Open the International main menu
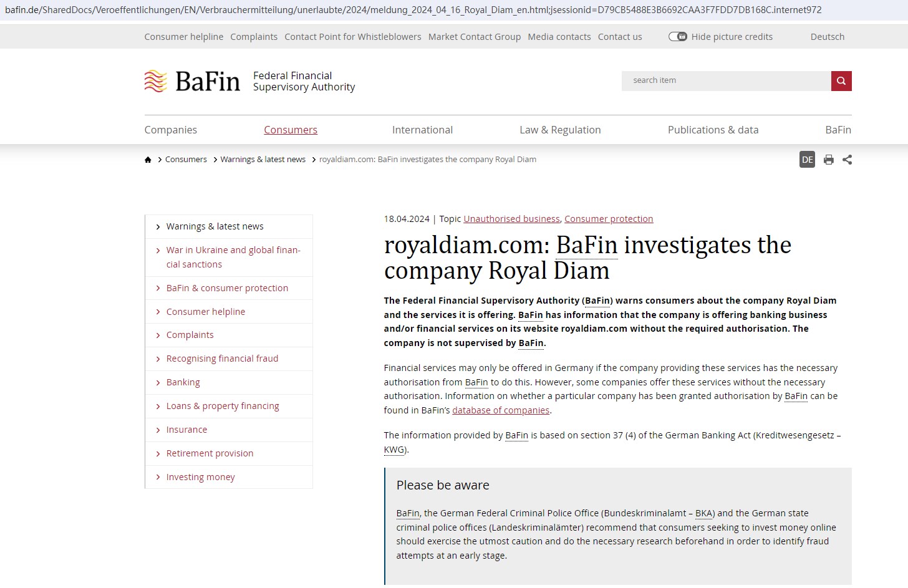The width and height of the screenshot is (908, 588). (x=422, y=130)
